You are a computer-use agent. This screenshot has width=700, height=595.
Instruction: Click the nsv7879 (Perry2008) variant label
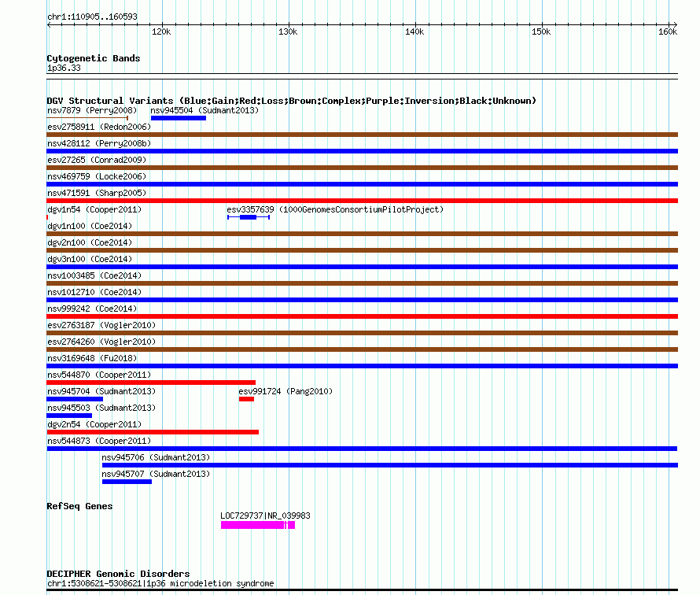(92, 110)
